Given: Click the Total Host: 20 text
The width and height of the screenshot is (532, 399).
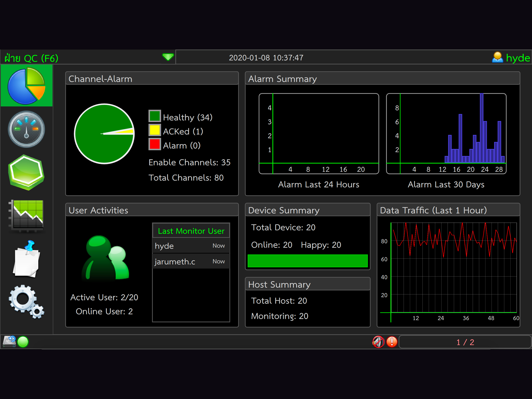Looking at the screenshot, I should point(279,301).
